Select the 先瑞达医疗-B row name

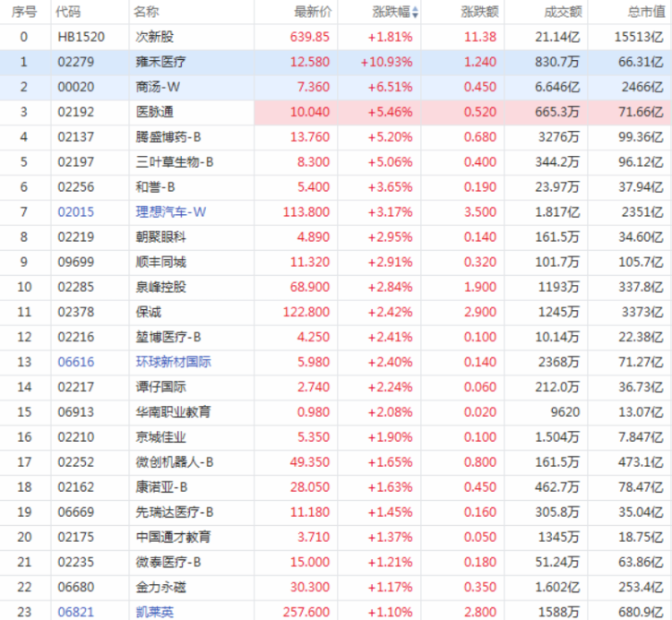pos(175,512)
